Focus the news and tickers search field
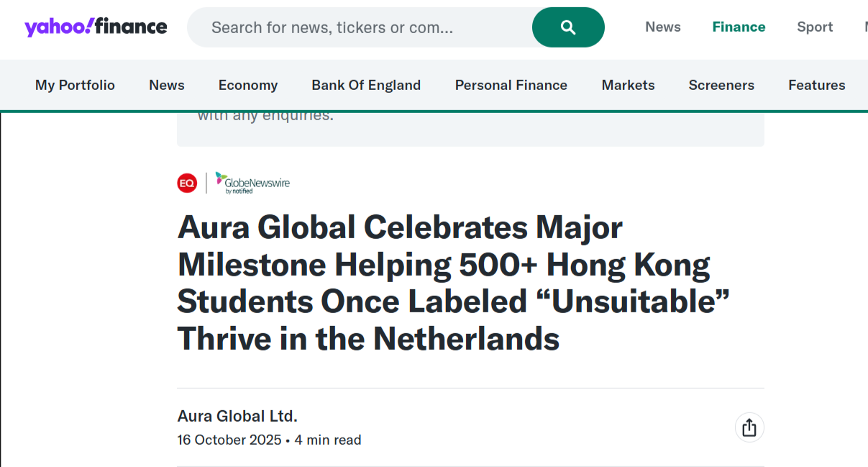The width and height of the screenshot is (868, 467). tap(360, 27)
